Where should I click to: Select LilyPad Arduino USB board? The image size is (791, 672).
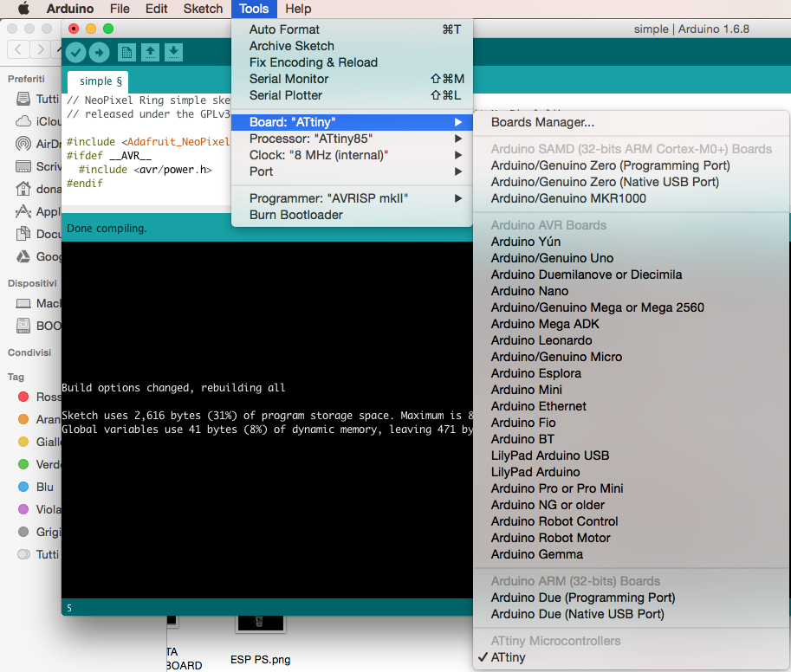click(631, 456)
